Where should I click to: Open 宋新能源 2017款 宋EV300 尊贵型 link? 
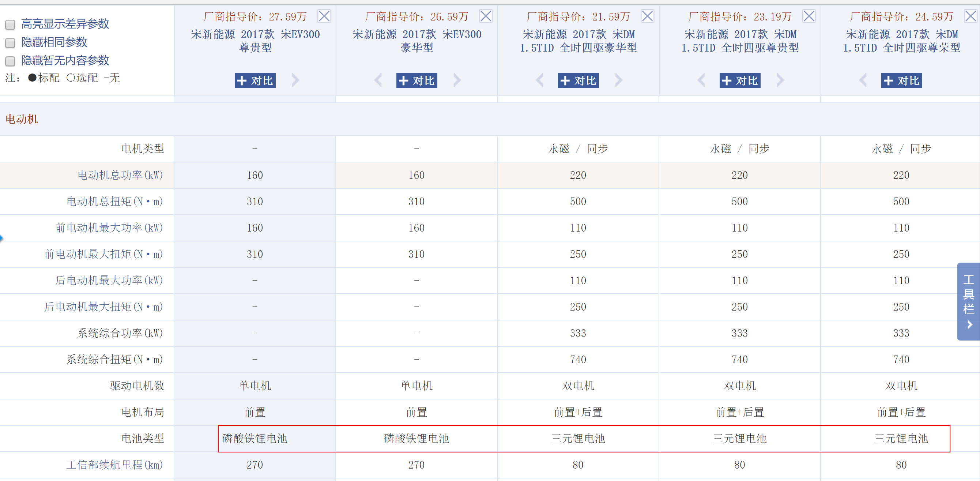(x=255, y=41)
